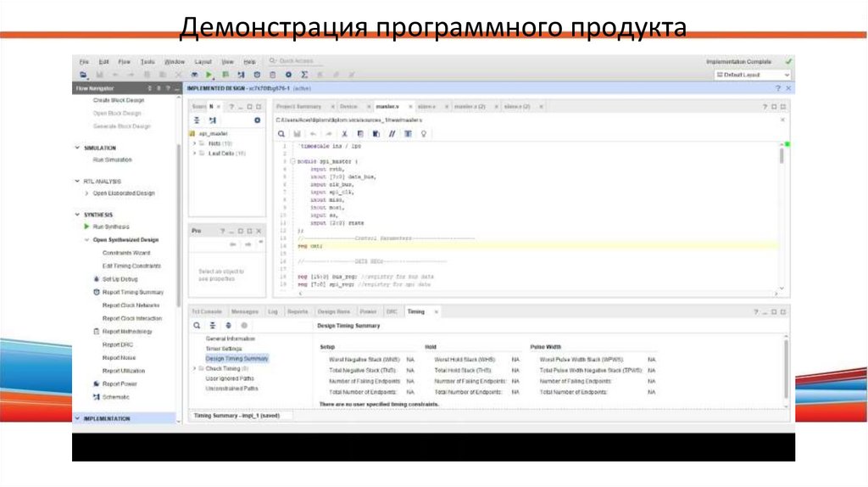Open the help icon in Flow Navigator header
This screenshot has height=487, width=868.
click(x=168, y=88)
